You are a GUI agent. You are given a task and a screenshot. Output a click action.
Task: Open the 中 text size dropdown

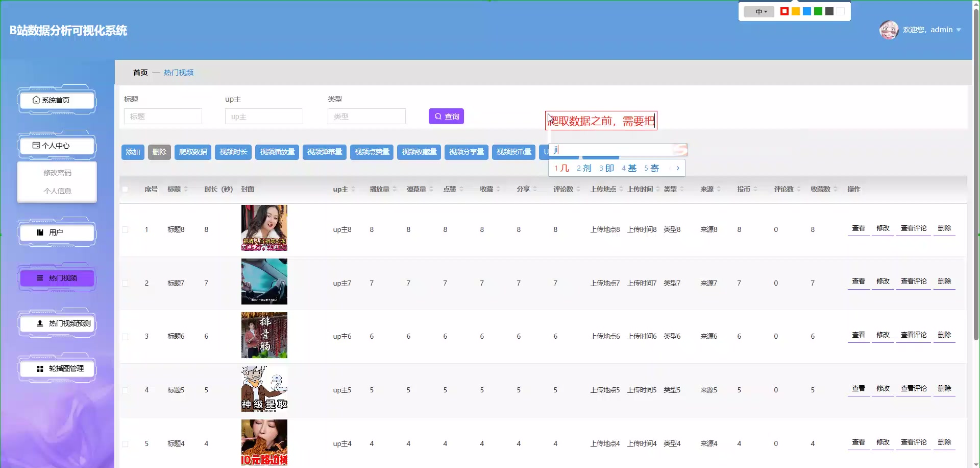(759, 11)
